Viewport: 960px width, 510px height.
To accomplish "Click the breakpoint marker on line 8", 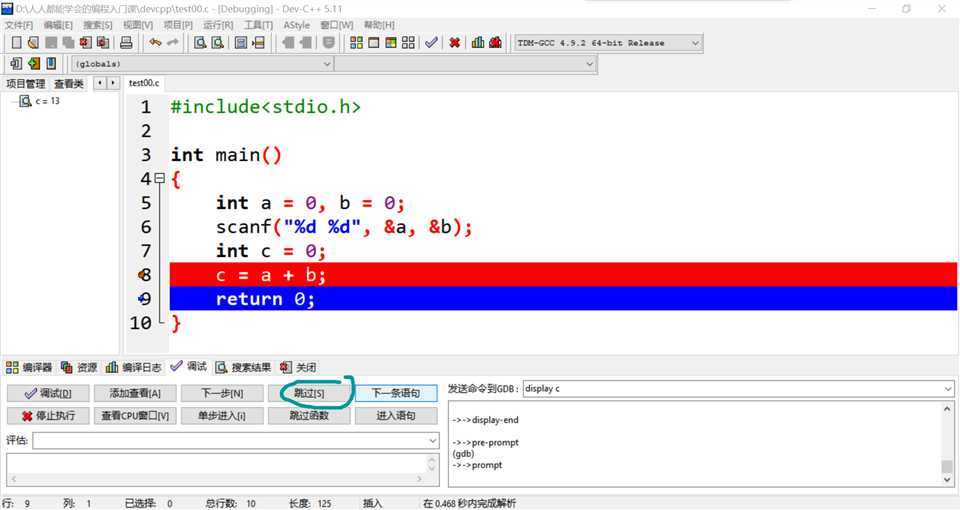I will point(144,275).
